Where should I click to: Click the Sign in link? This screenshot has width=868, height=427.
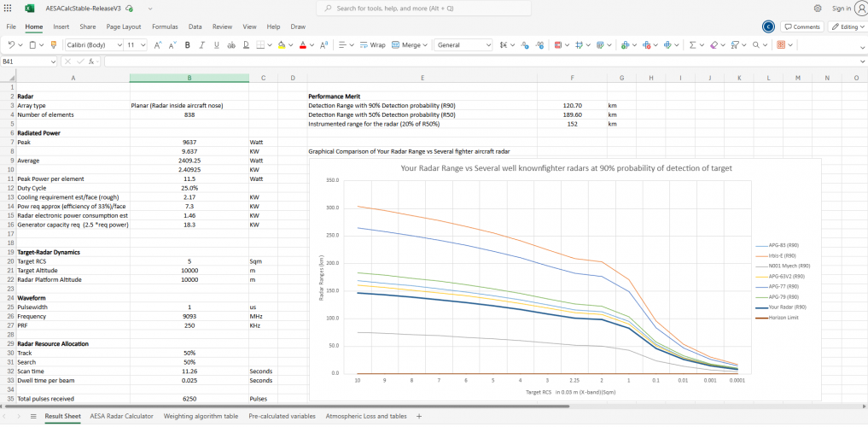point(841,9)
